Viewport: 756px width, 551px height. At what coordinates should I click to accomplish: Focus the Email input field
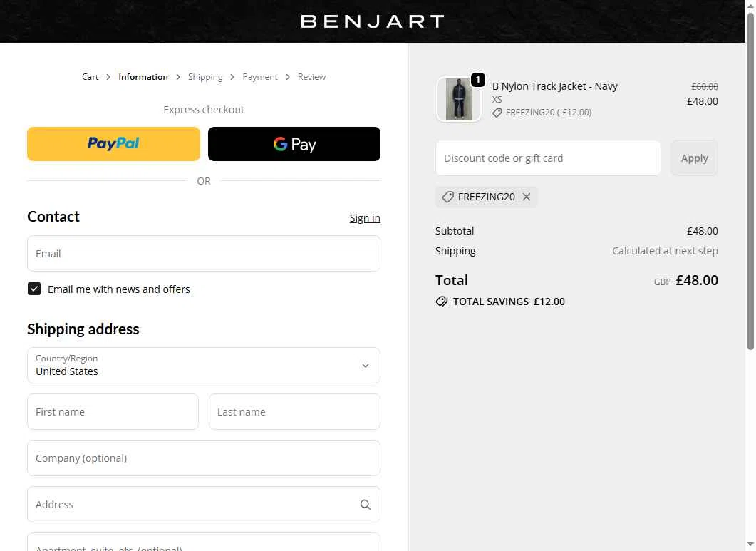point(204,253)
